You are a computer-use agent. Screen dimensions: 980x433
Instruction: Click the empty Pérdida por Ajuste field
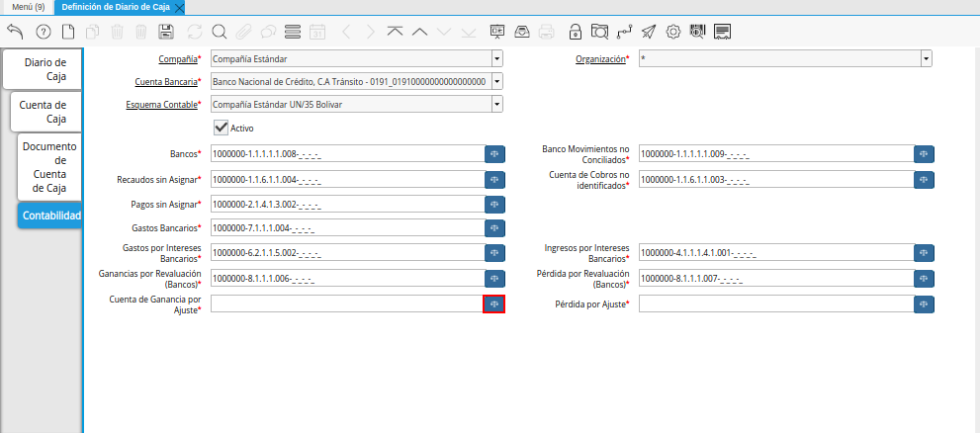click(x=776, y=303)
